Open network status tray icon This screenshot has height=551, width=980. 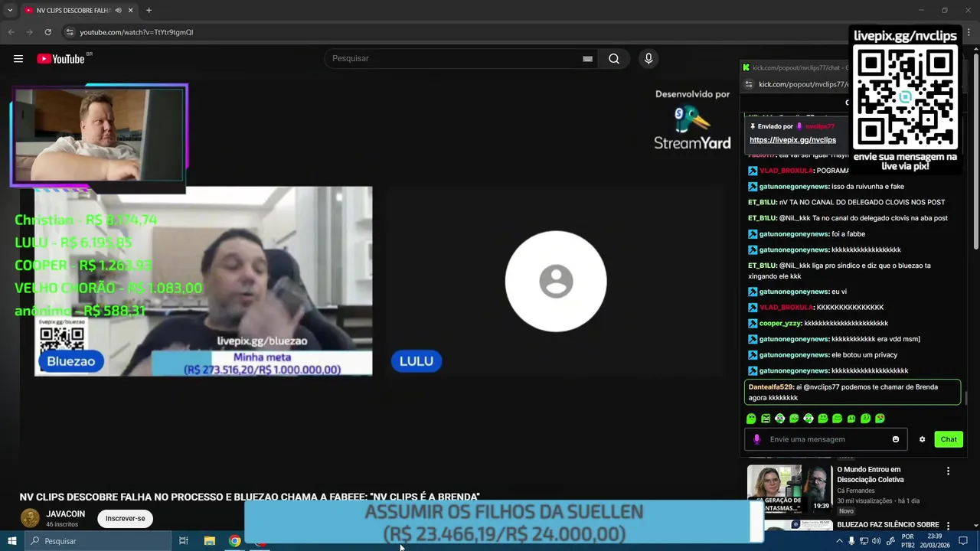tap(864, 541)
